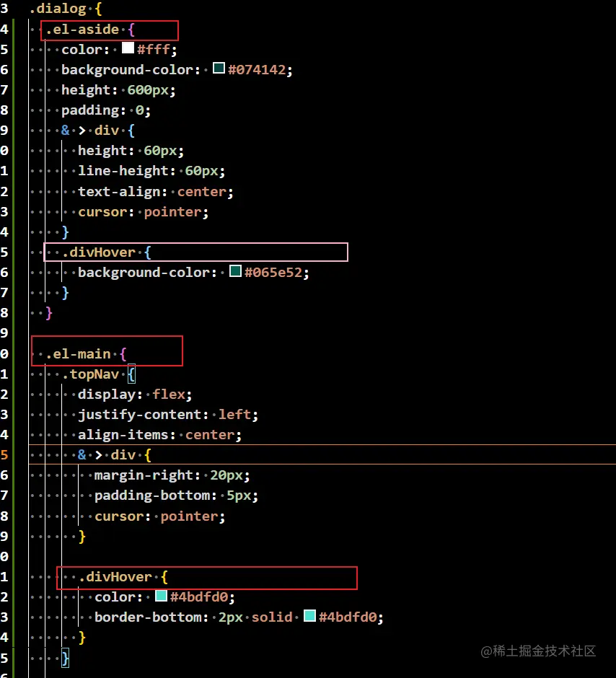Viewport: 616px width, 678px height.
Task: Click the white #fff color swatch
Action: [128, 48]
